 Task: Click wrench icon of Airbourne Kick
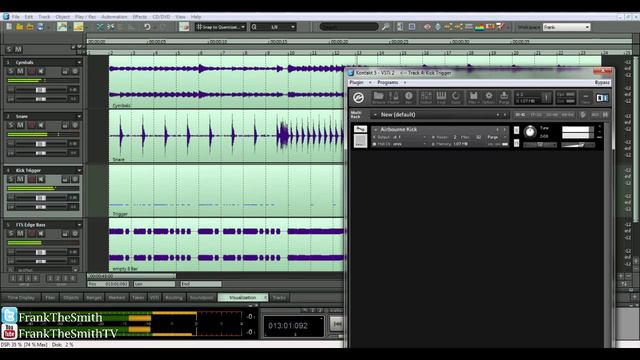tap(360, 129)
